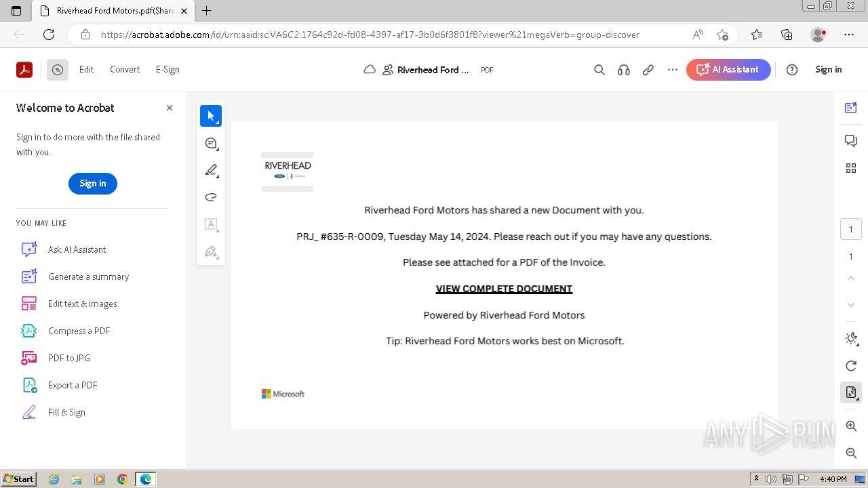Click the Riverhead logo image in the document
The image size is (868, 488).
pyautogui.click(x=288, y=171)
